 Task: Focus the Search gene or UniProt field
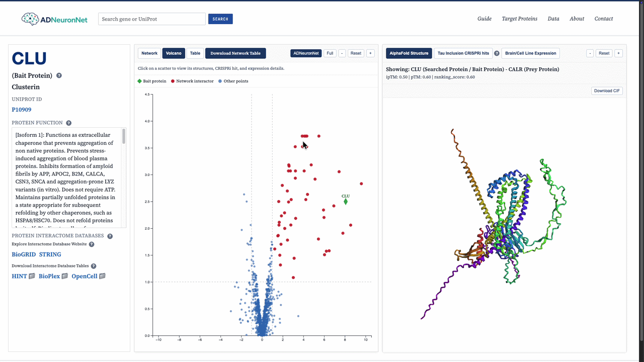[152, 19]
